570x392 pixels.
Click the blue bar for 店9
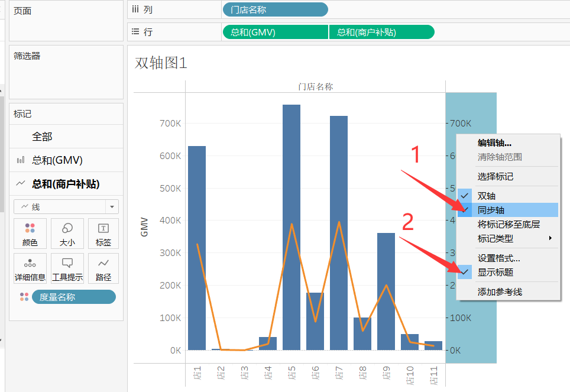coord(386,291)
